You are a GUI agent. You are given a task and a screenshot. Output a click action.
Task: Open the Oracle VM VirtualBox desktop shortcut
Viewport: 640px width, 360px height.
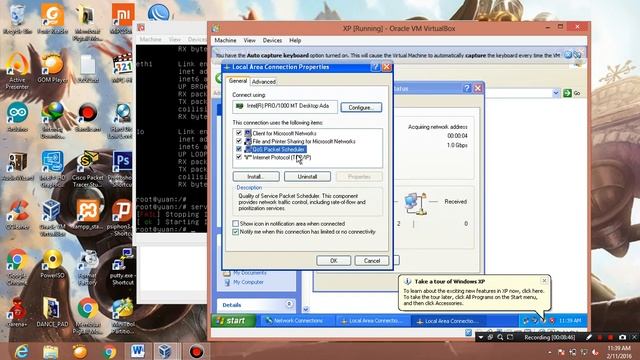[52, 218]
